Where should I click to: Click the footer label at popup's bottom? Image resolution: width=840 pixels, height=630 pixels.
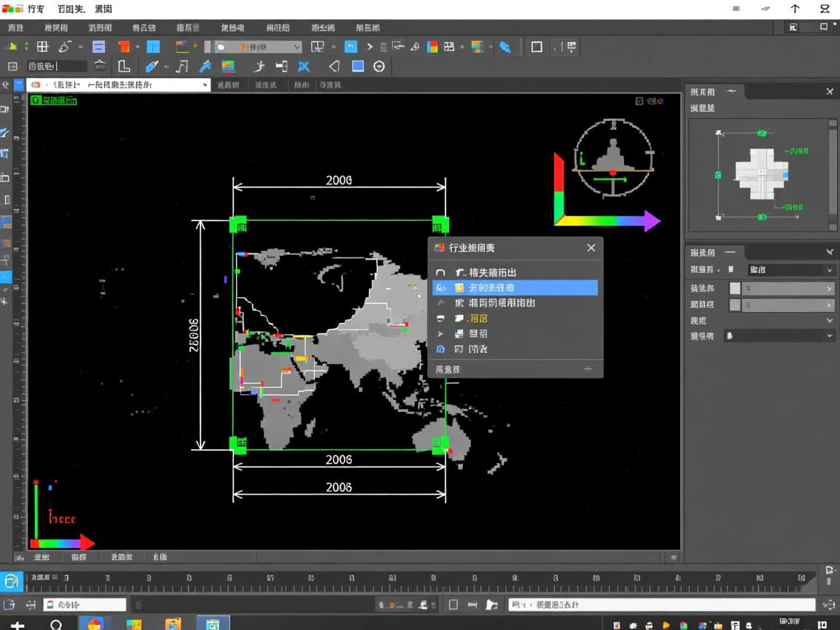coord(448,370)
